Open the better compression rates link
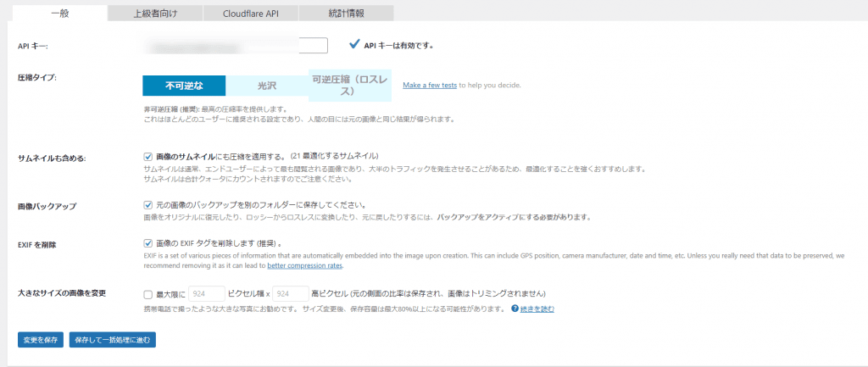 pos(305,265)
